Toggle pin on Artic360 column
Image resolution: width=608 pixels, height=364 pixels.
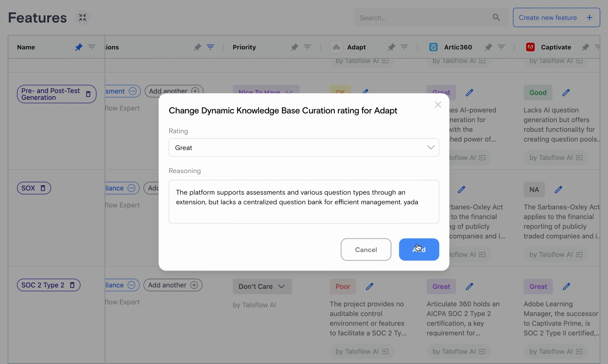coord(488,47)
